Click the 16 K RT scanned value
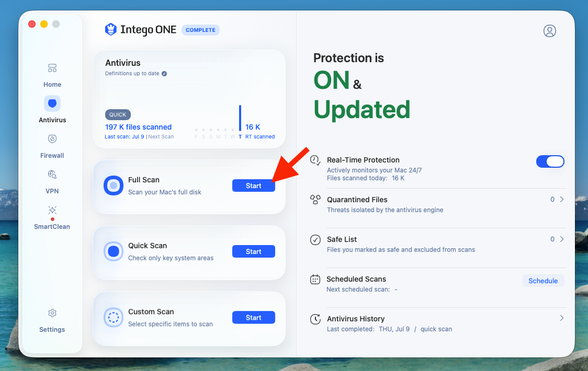 point(253,127)
